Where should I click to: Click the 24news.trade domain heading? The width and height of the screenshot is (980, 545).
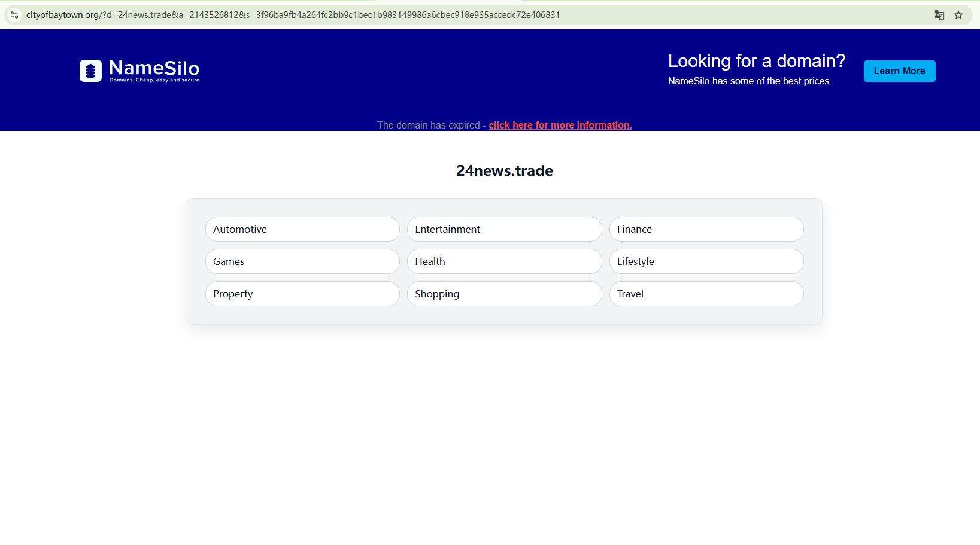[504, 171]
